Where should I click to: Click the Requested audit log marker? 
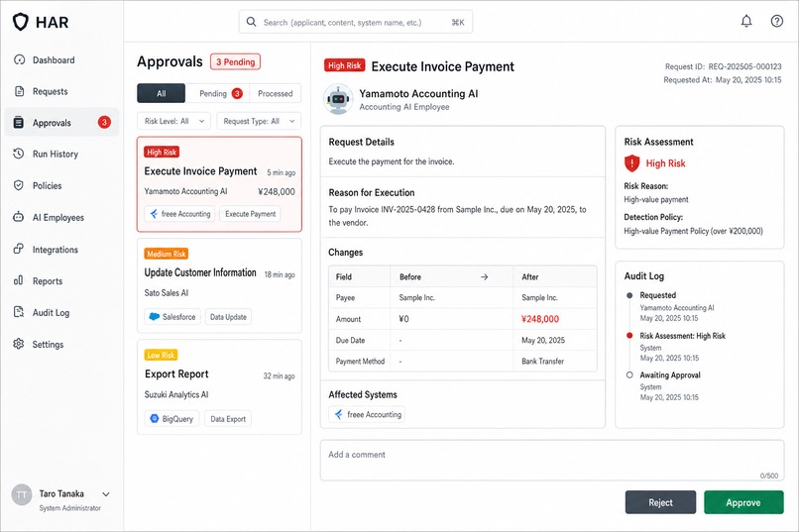tap(629, 295)
